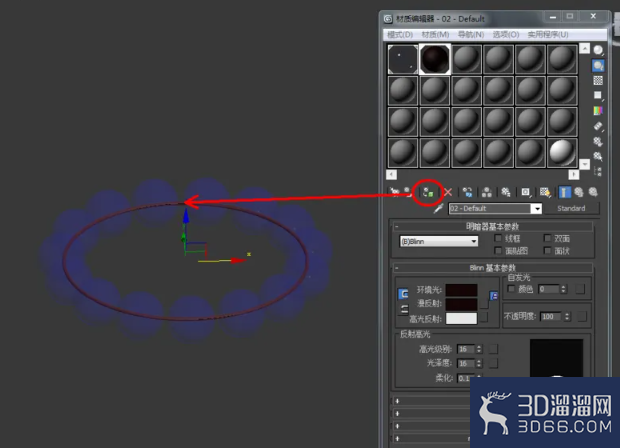Open the 02 - Default name dropdown
Image resolution: width=620 pixels, height=448 pixels.
point(537,208)
